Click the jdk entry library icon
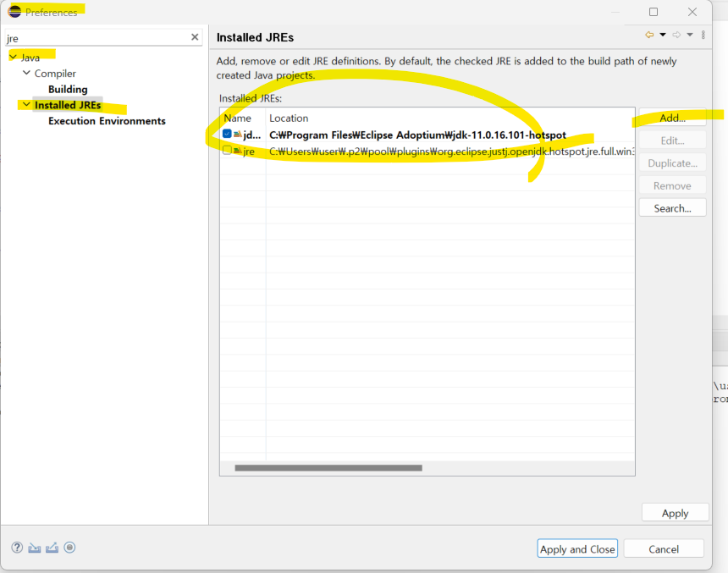 coord(237,135)
